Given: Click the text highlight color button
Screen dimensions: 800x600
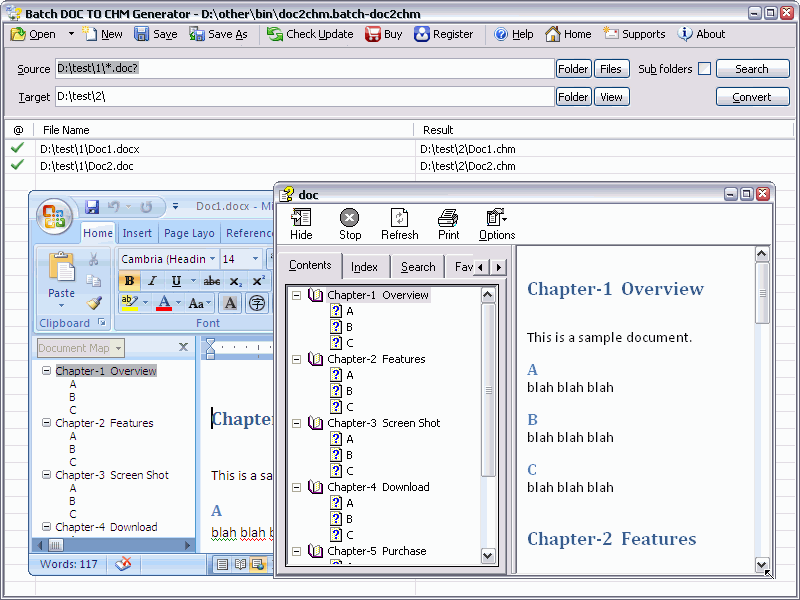Looking at the screenshot, I should click(130, 303).
